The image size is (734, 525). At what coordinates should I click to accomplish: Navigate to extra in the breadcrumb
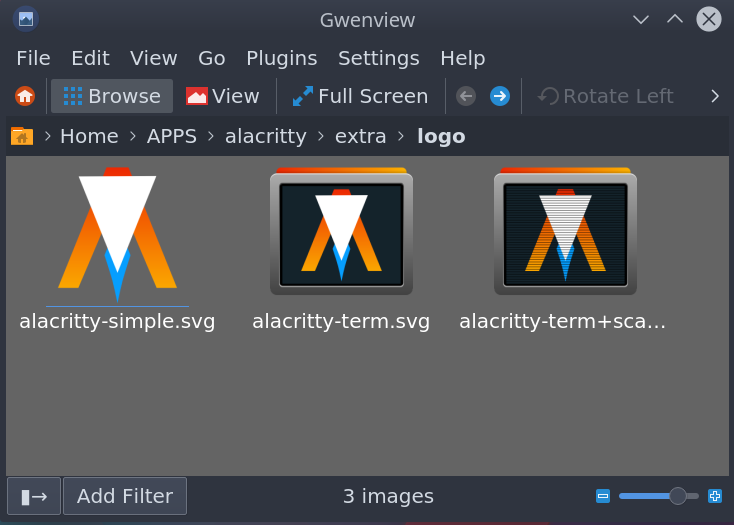tap(360, 136)
